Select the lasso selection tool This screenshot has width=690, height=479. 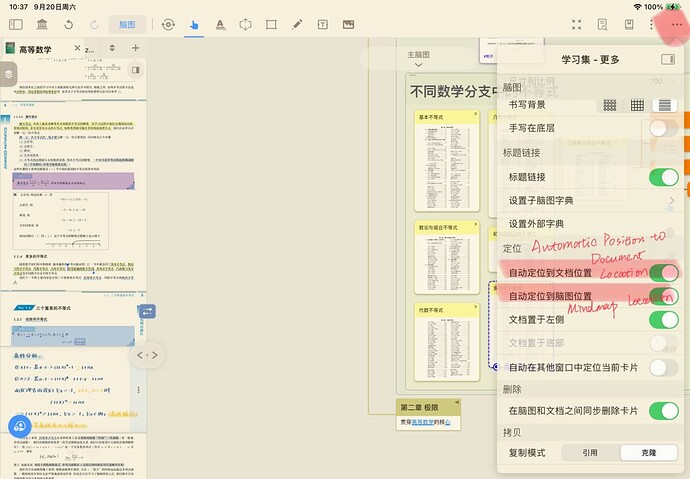pos(246,25)
